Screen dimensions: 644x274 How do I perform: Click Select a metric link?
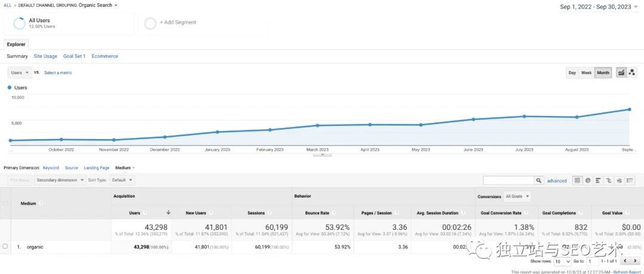click(x=58, y=73)
